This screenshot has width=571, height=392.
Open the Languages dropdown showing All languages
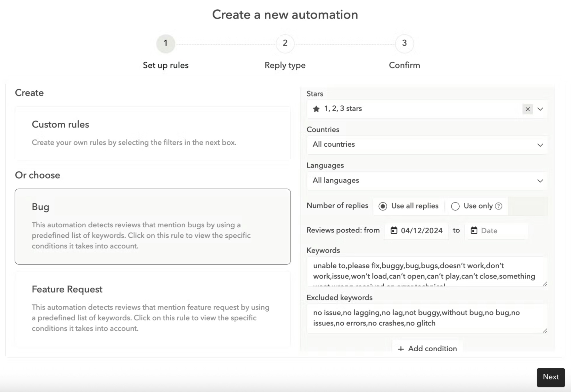tap(427, 180)
